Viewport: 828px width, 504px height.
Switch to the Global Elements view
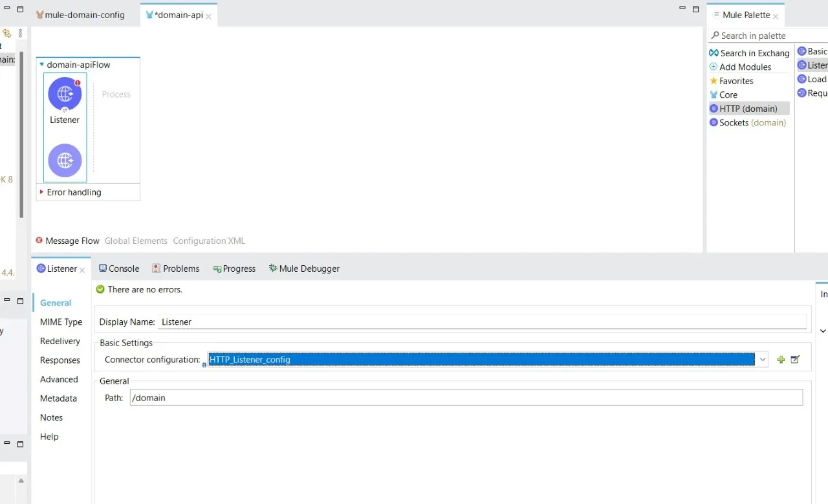coord(136,241)
